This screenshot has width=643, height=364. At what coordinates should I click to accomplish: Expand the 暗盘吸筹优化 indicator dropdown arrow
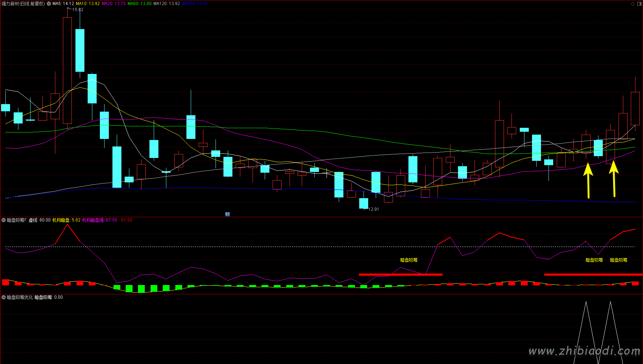(4, 297)
